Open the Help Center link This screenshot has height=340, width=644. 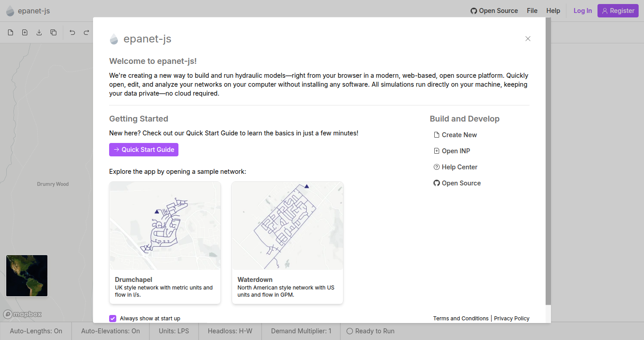(x=455, y=167)
